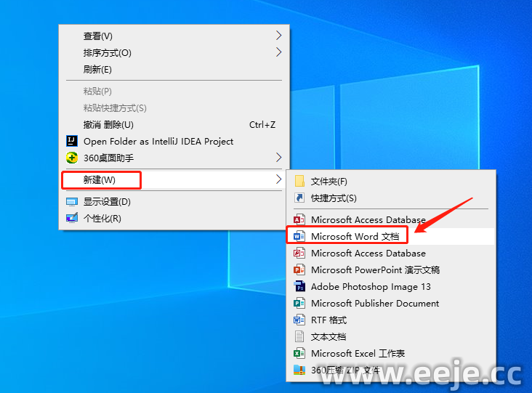This screenshot has height=393, width=532.
Task: Click the Publisher icon in the submenu
Action: coord(299,303)
